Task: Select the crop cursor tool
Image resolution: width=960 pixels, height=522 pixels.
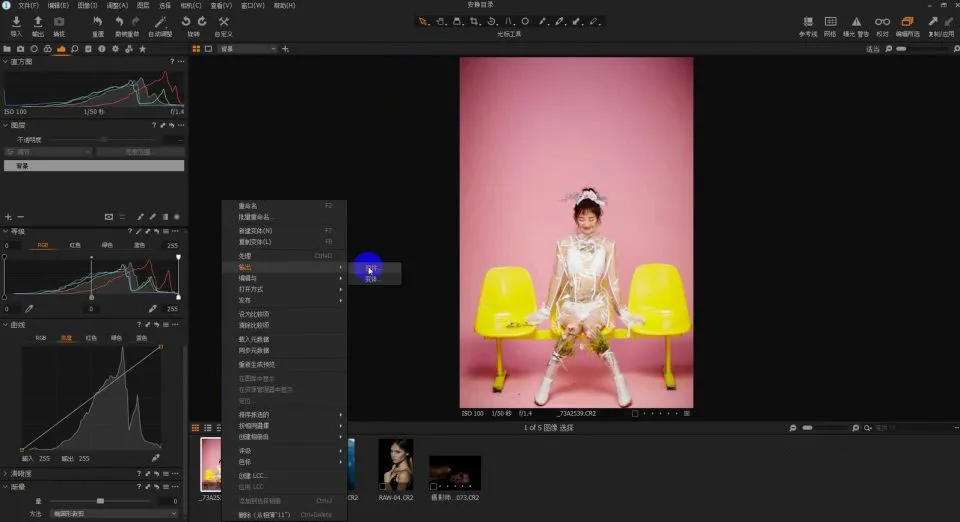Action: coord(474,21)
